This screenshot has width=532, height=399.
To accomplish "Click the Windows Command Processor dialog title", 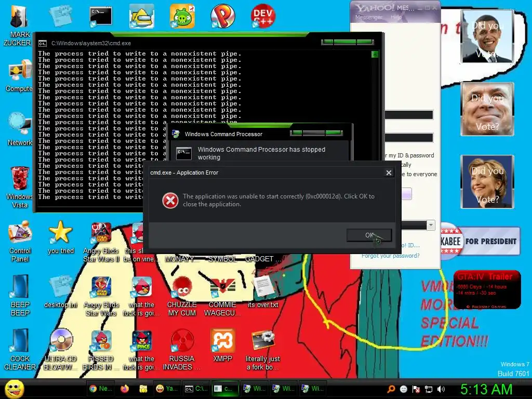I will pyautogui.click(x=223, y=134).
